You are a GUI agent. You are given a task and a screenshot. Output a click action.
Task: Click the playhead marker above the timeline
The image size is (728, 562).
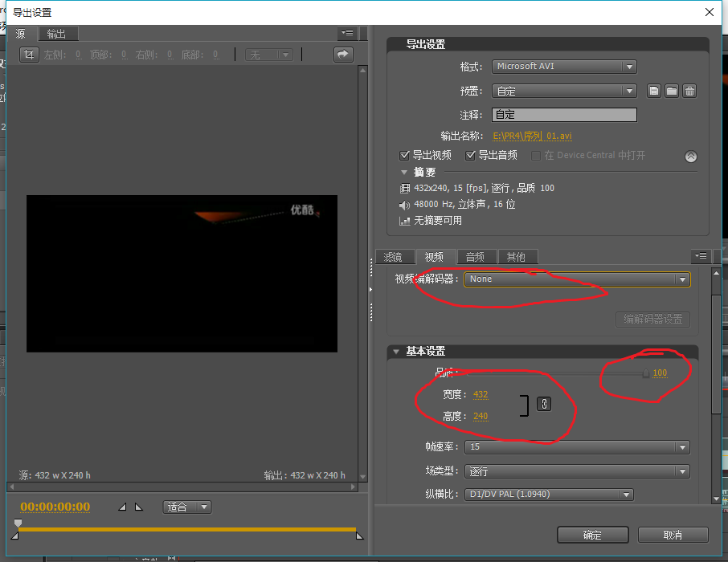[18, 523]
